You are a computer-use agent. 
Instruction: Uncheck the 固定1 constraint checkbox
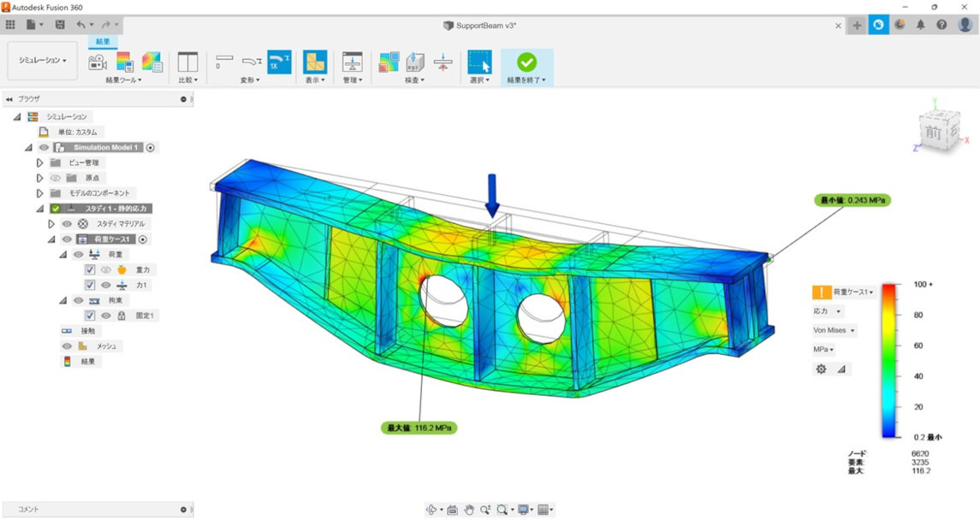pos(90,316)
